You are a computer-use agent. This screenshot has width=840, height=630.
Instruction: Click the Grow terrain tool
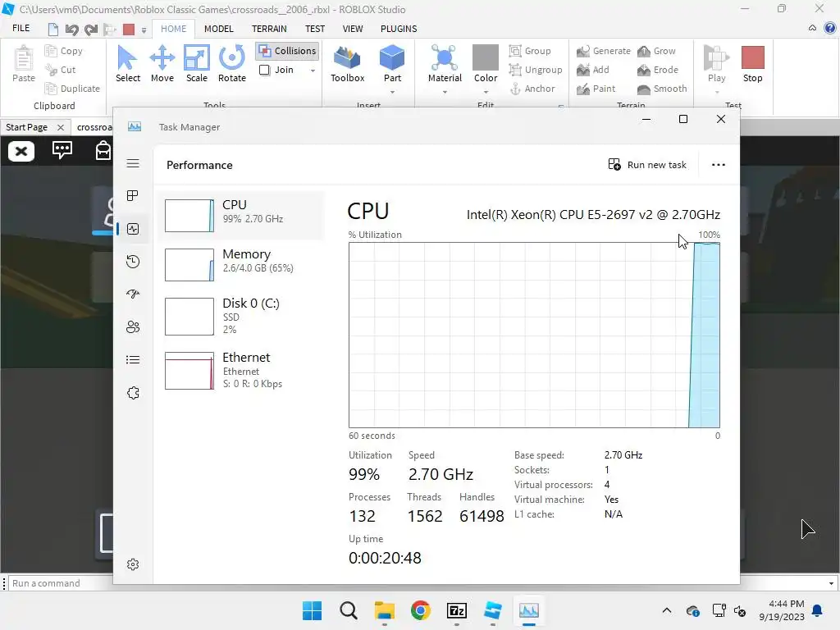tap(656, 51)
